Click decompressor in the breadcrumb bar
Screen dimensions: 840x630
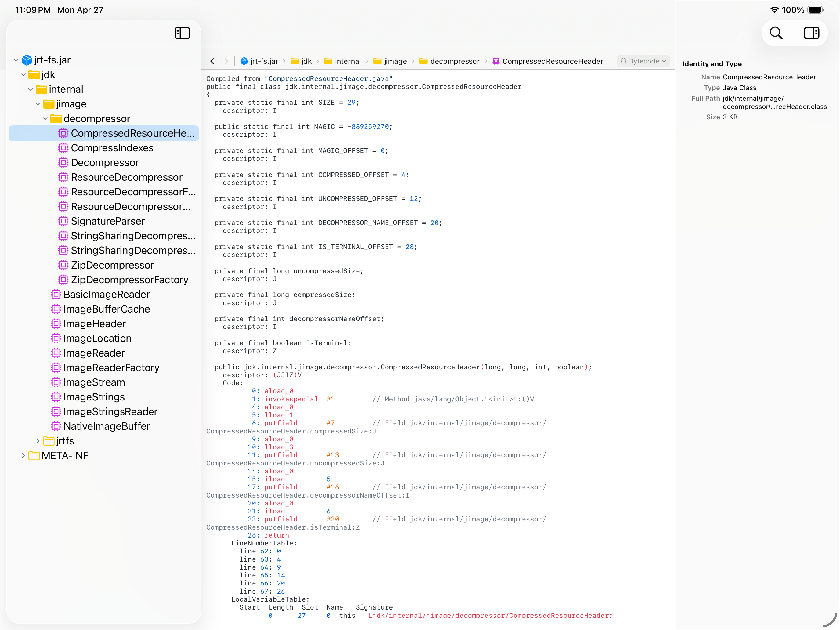tap(450, 61)
